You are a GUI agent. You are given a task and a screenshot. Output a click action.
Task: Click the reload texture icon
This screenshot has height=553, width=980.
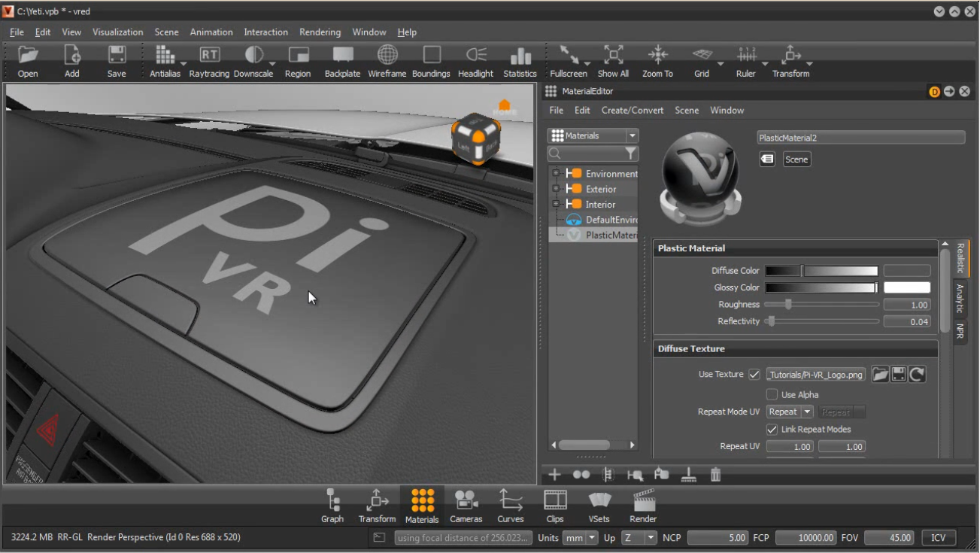(x=916, y=374)
